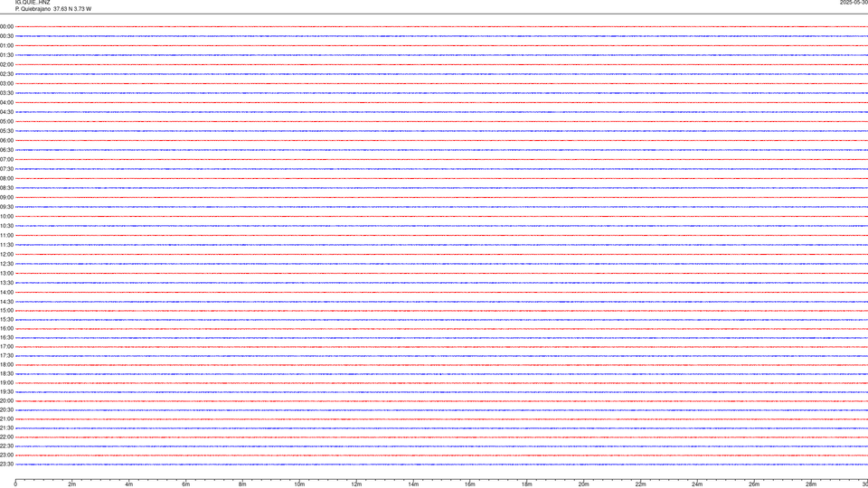Select the 06:00 time row label
The image size is (868, 488).
click(x=6, y=141)
